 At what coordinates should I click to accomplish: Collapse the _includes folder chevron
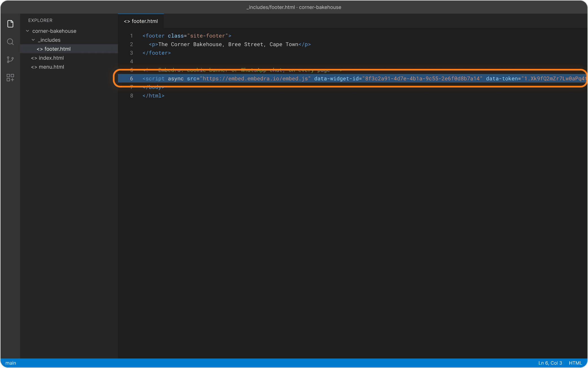pos(33,40)
